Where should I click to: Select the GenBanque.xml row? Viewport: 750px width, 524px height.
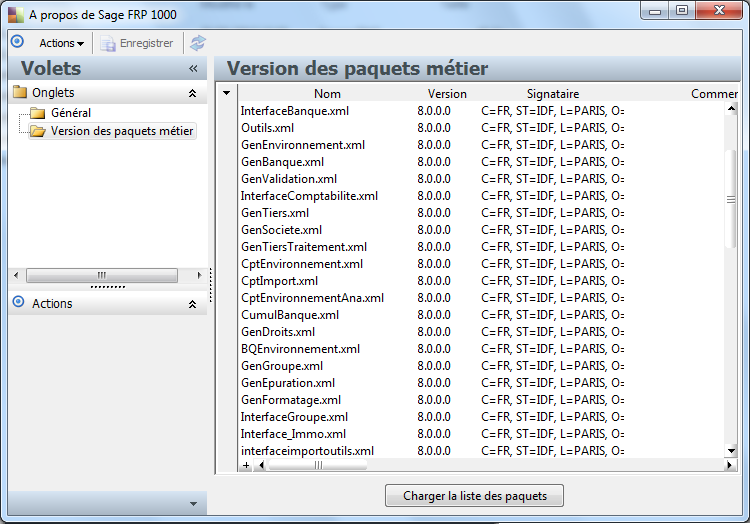tap(481, 162)
